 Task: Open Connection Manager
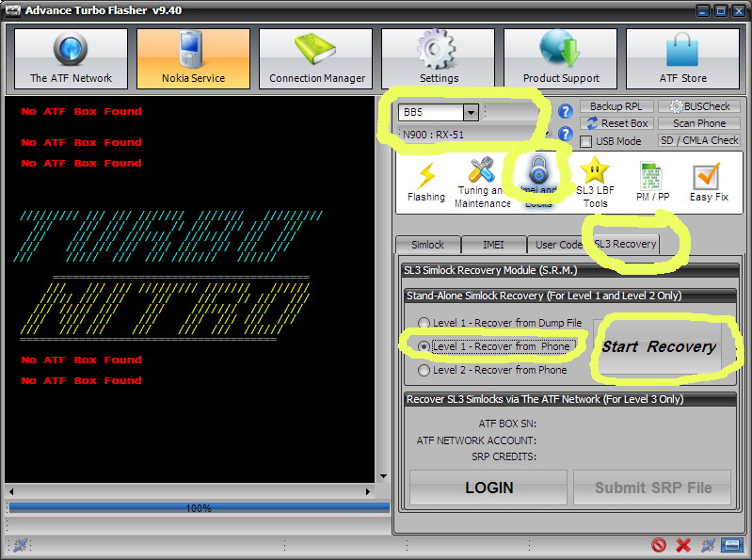tap(315, 58)
